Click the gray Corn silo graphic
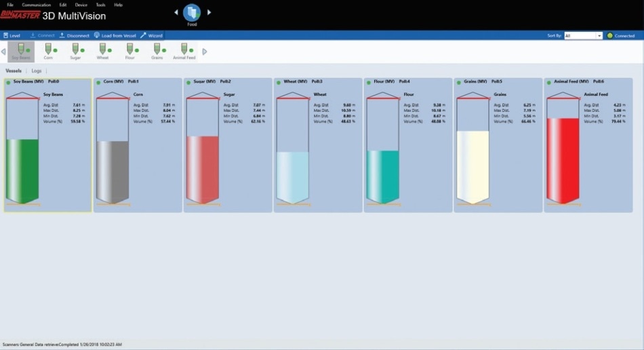 (x=113, y=149)
